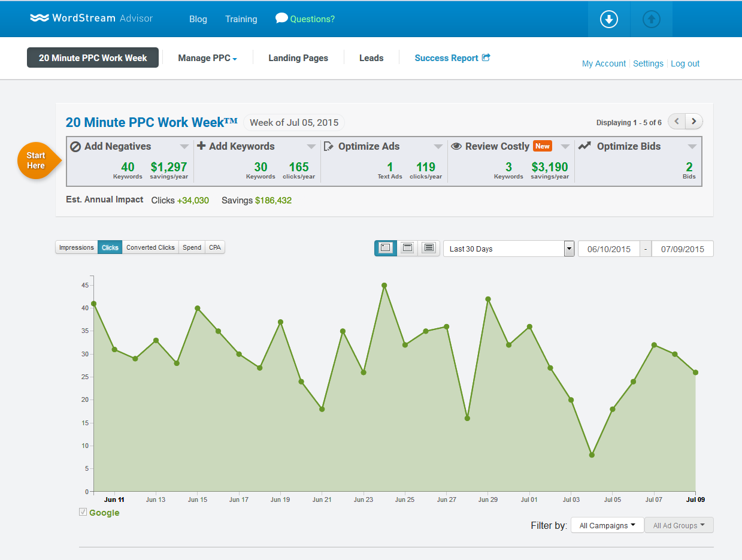Click the Add Keywords plus icon
The image size is (742, 560).
point(201,146)
